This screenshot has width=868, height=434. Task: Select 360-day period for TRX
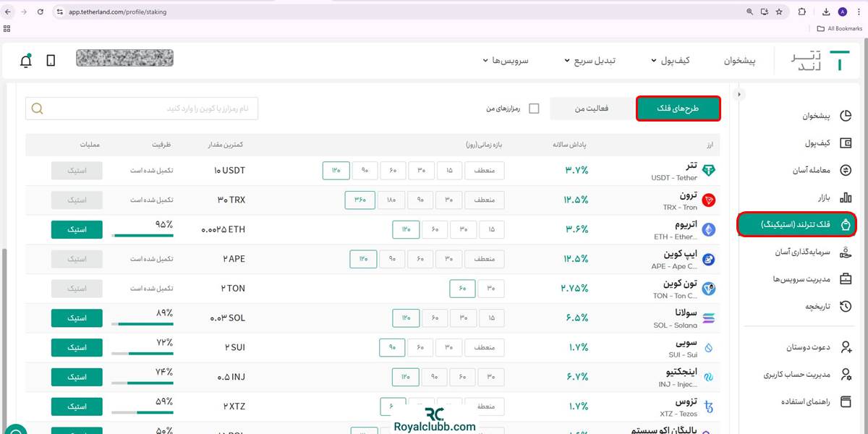359,200
